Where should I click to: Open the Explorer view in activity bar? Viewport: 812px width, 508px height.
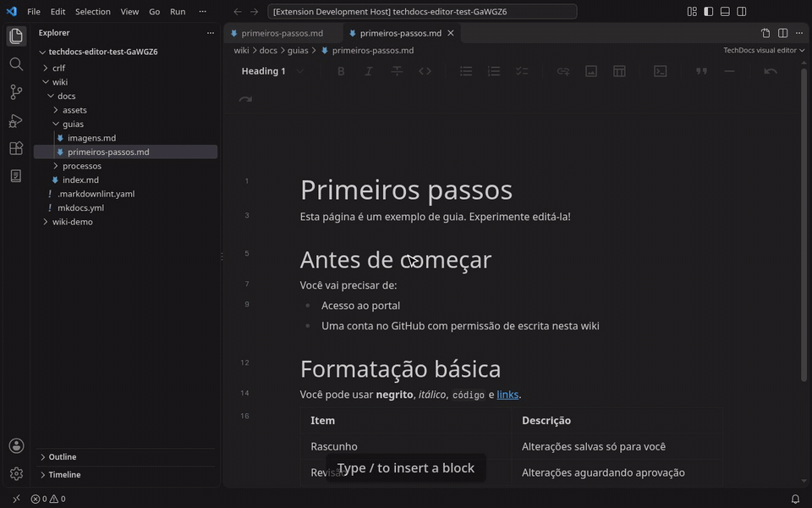click(x=16, y=36)
